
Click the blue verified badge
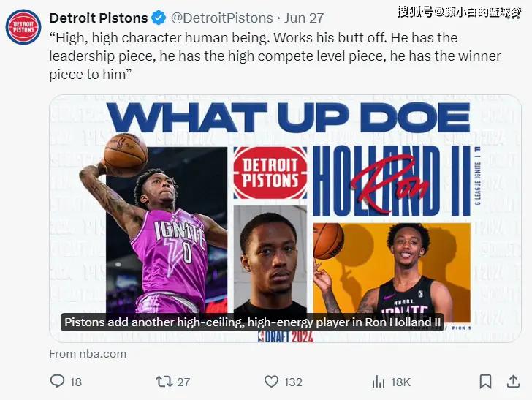[159, 18]
